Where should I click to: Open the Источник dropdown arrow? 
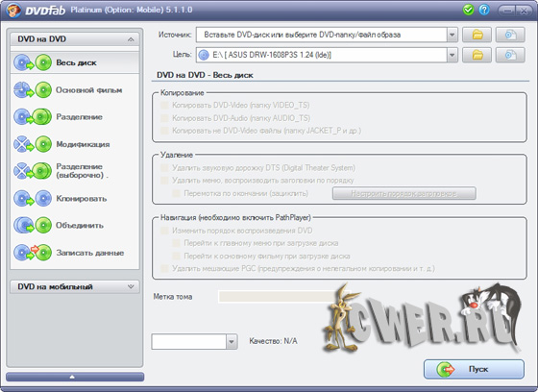[x=452, y=35]
